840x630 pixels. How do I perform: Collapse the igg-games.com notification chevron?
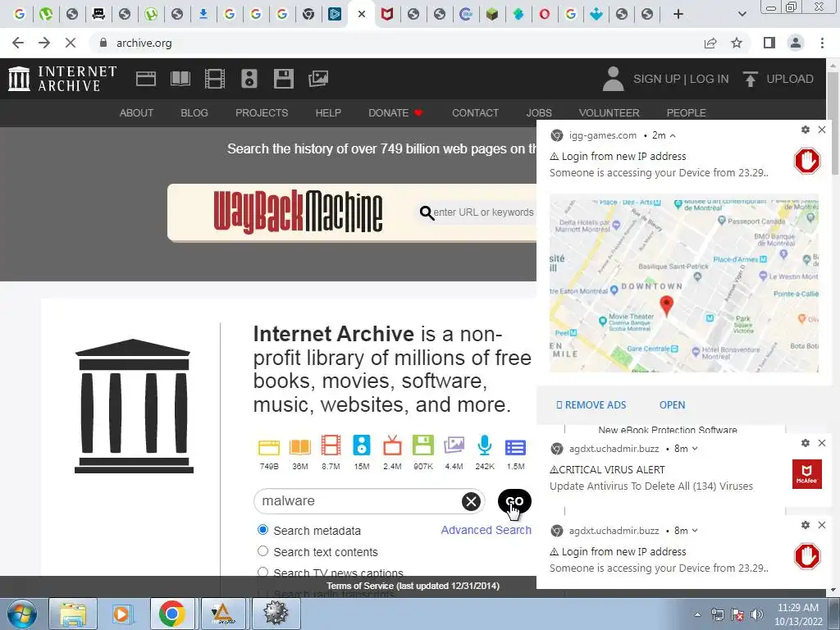point(673,135)
